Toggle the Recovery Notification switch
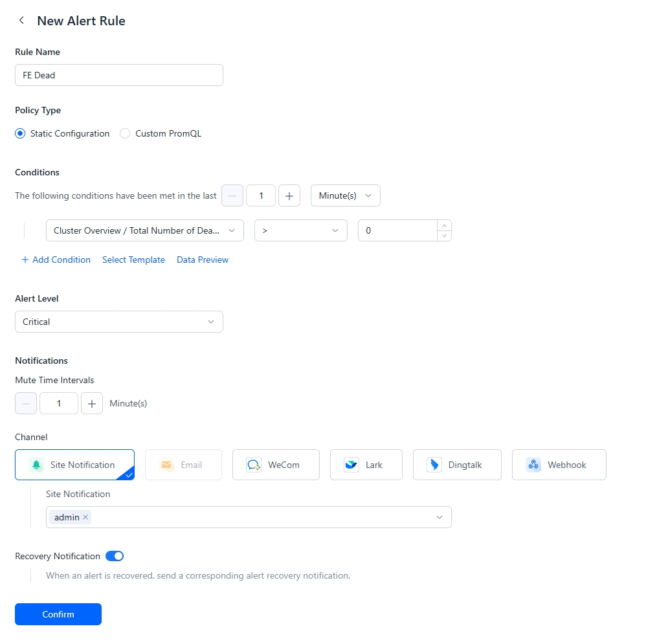Viewport: 646px width, 644px height. click(x=115, y=556)
